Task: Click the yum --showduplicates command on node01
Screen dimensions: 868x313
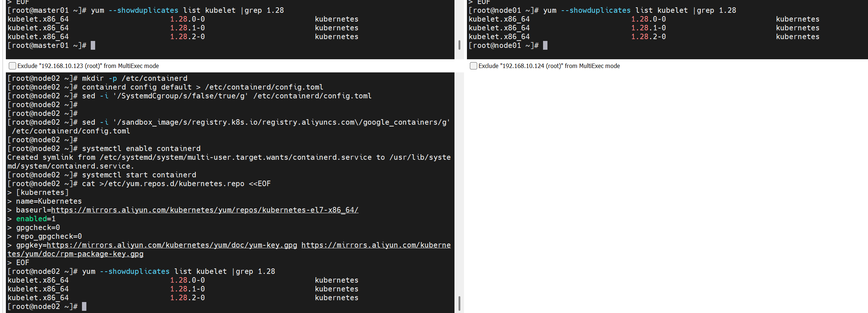Action: (640, 10)
